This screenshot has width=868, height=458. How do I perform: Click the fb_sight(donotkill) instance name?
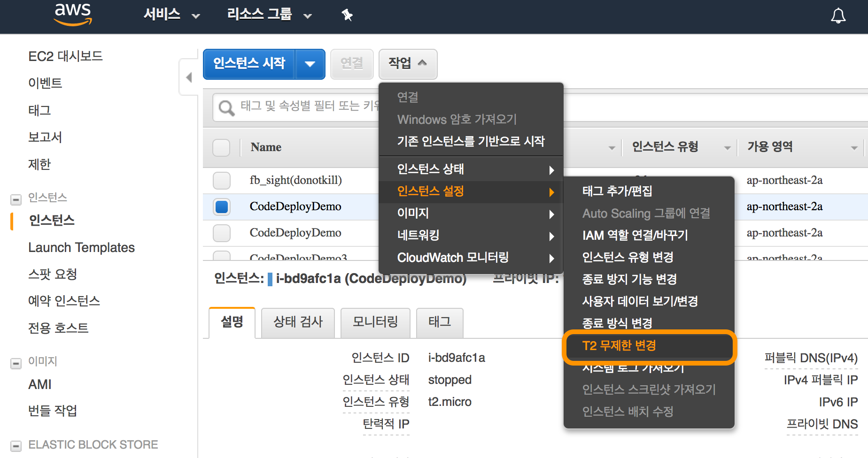click(x=296, y=180)
